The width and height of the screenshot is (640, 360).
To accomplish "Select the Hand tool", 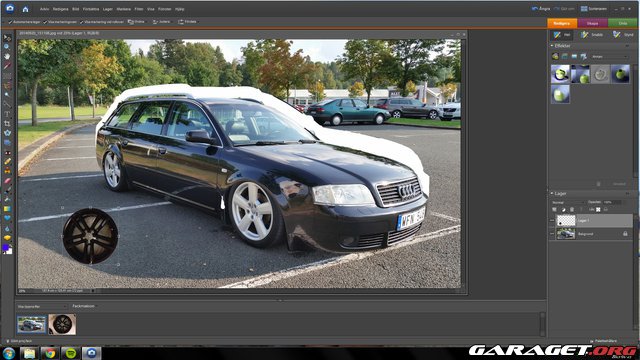I will click(x=7, y=56).
